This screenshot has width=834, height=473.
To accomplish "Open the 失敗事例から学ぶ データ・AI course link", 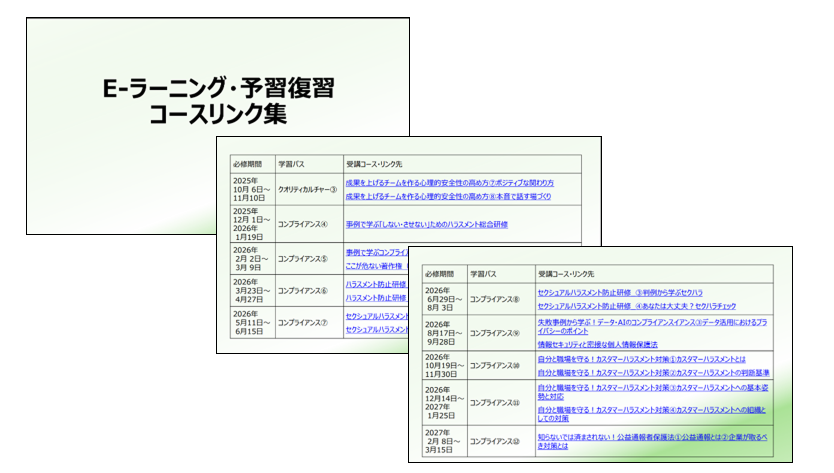I will coord(656,325).
